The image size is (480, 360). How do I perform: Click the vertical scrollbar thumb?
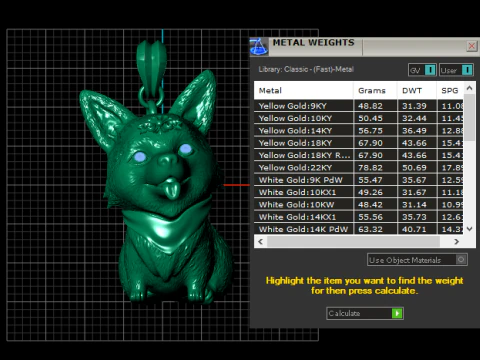469,117
